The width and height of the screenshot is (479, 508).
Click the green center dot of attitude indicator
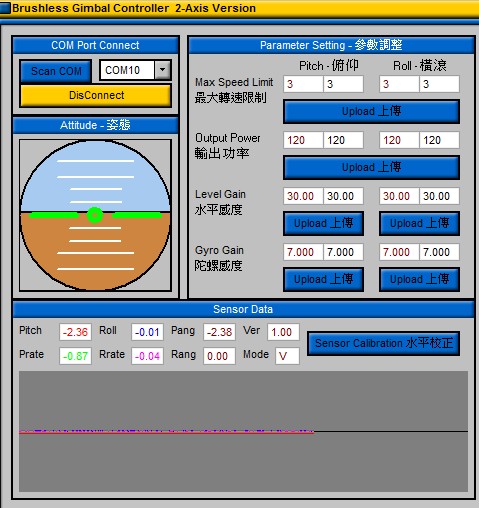pos(95,215)
